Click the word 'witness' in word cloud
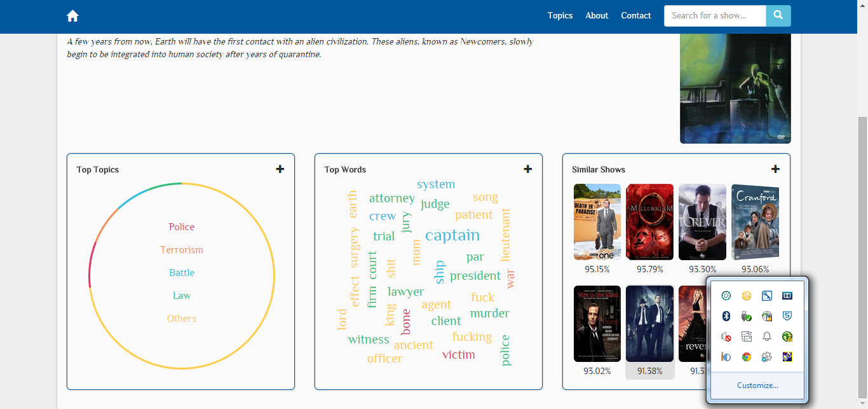 [x=369, y=339]
